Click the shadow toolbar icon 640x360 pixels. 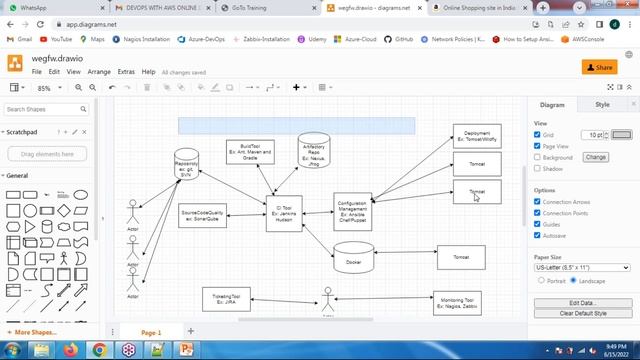pyautogui.click(x=229, y=87)
